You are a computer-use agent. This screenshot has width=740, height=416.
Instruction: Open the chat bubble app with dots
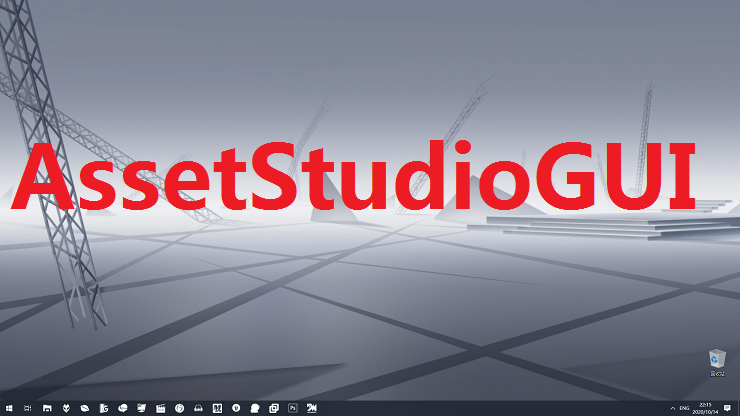tap(123, 408)
